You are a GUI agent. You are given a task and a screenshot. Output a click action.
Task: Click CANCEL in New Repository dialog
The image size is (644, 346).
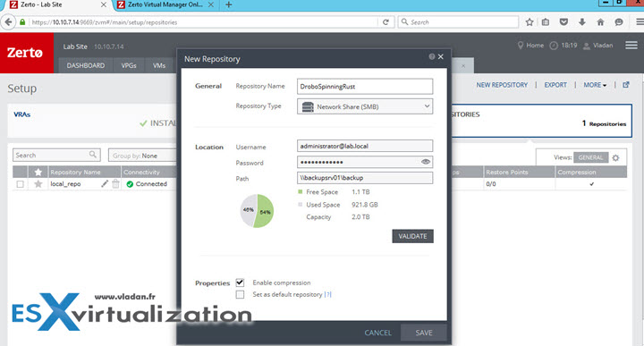pos(377,333)
